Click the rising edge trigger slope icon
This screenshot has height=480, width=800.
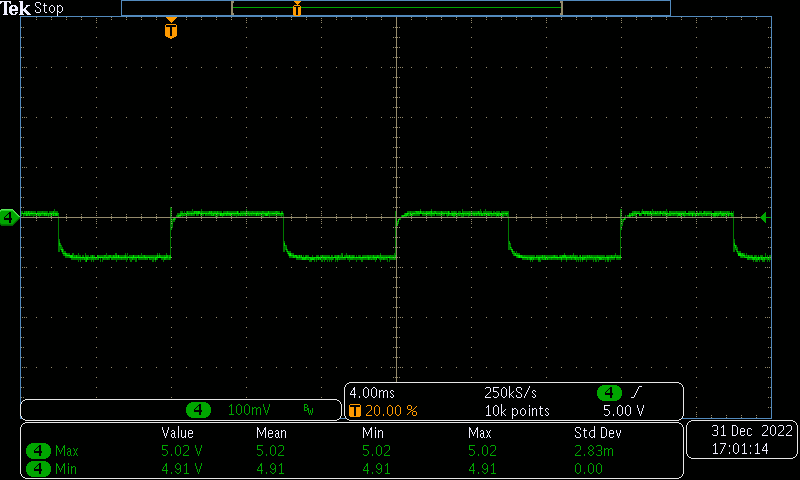coord(637,393)
